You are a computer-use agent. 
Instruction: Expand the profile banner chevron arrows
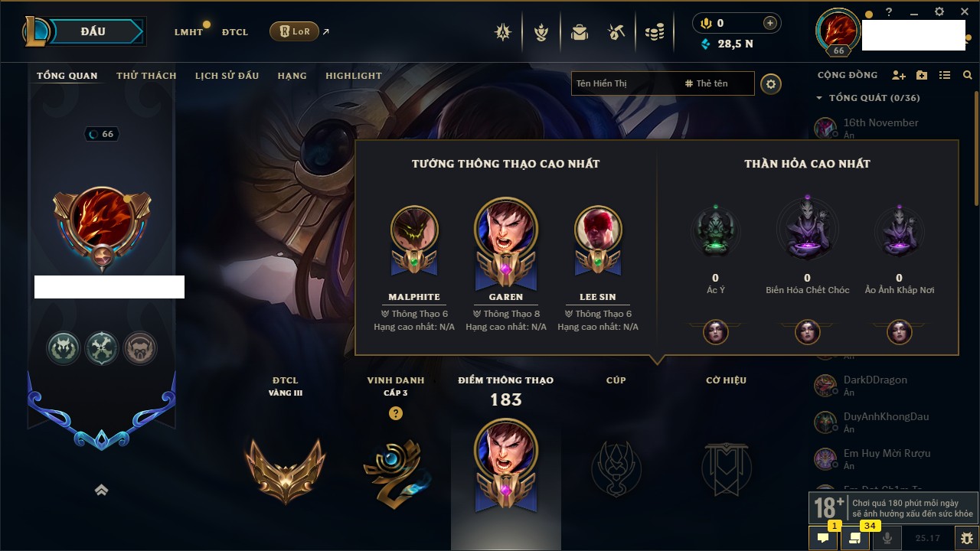click(101, 490)
